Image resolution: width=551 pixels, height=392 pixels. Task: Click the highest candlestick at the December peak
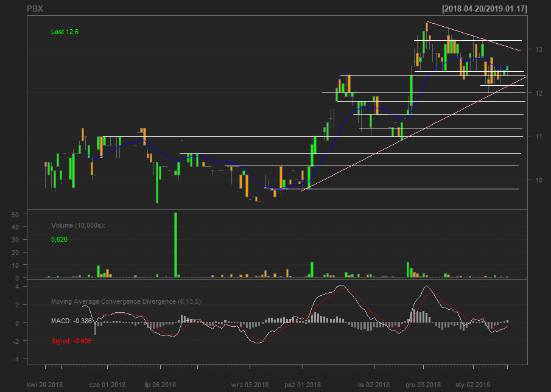(x=427, y=27)
